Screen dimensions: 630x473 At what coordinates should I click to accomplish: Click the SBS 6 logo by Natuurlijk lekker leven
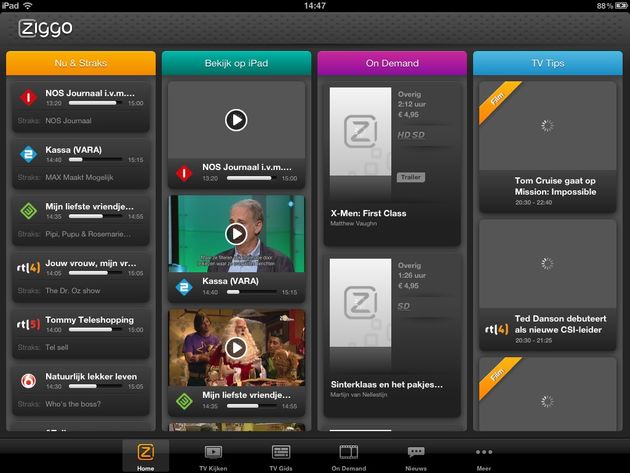click(x=29, y=381)
